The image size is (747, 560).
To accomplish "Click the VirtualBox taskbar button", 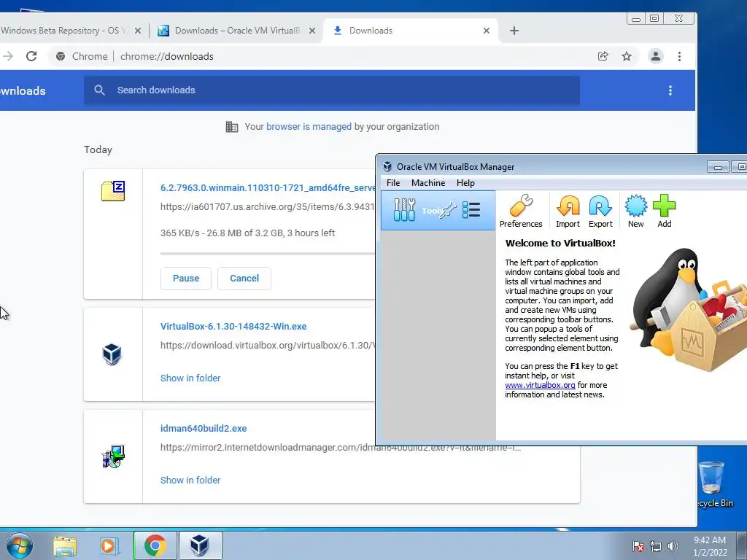I will pos(200,545).
